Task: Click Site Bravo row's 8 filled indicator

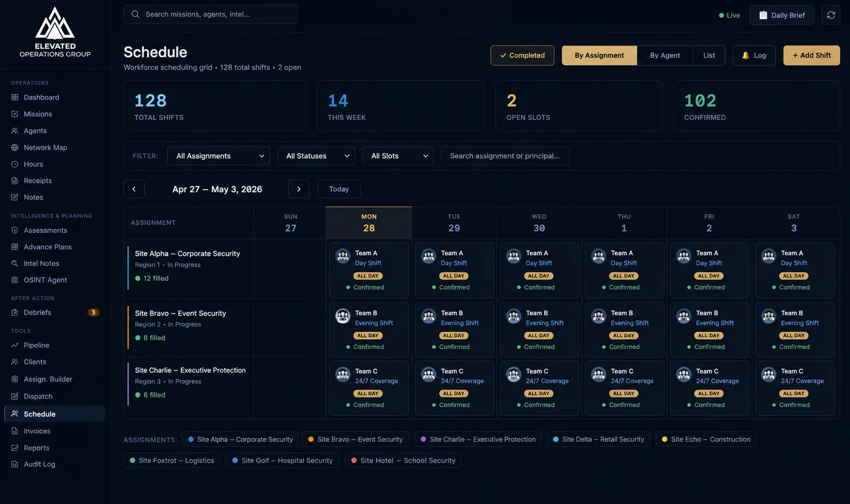Action: tap(150, 338)
